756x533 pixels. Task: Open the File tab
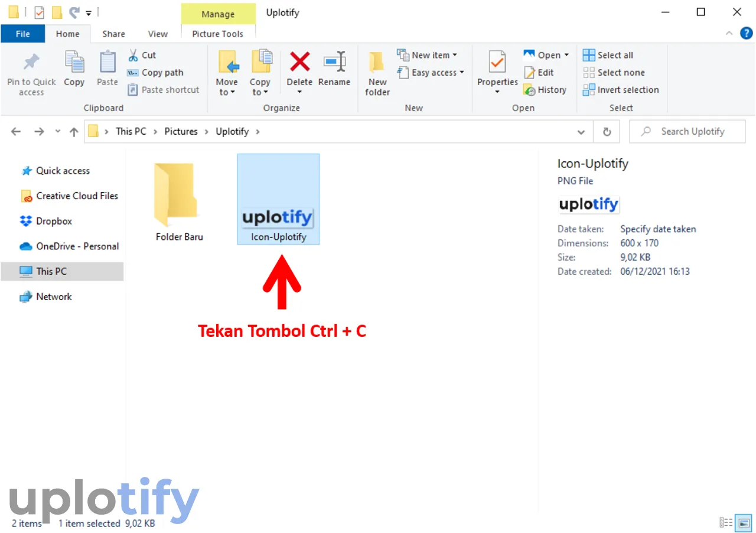[x=23, y=34]
